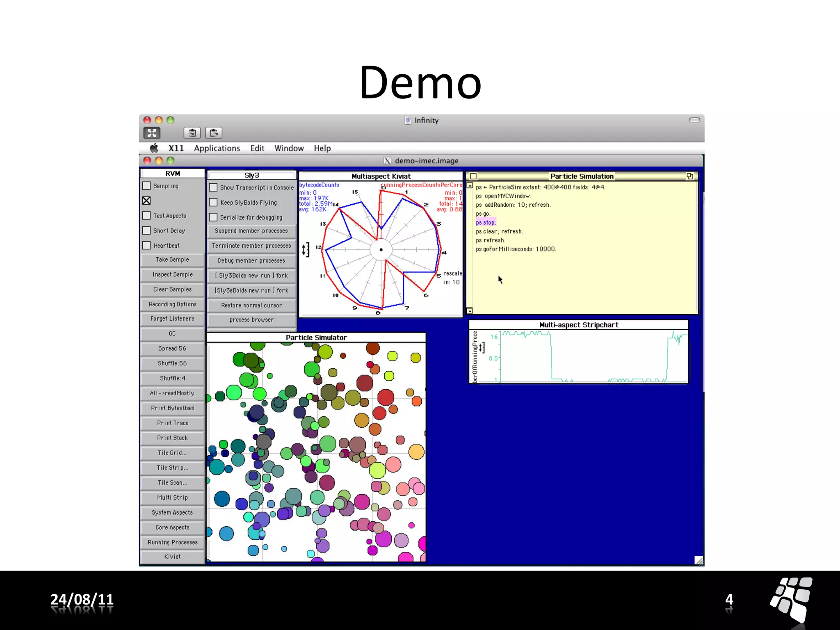Click the Particle Simulation window close box
Image resolution: width=840 pixels, height=630 pixels.
click(x=473, y=176)
